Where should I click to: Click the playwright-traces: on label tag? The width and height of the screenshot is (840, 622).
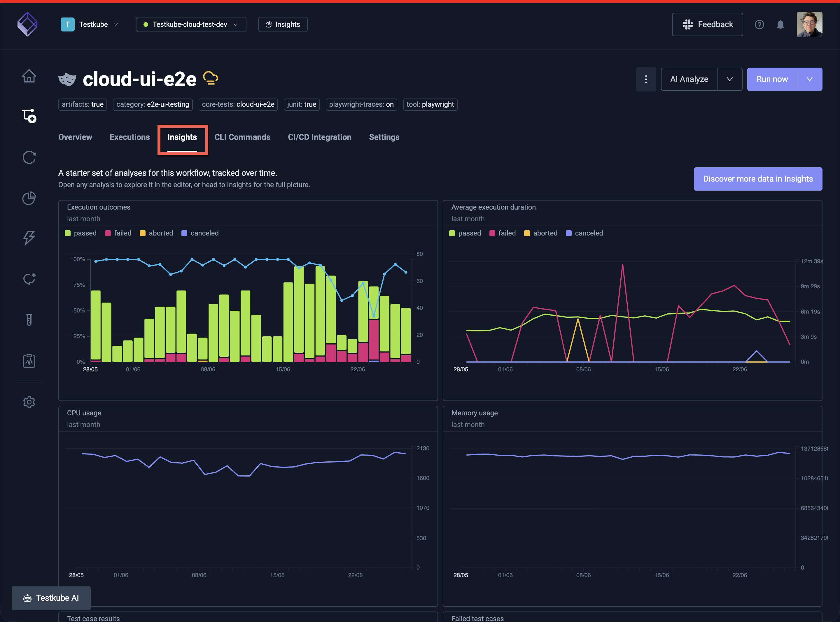pyautogui.click(x=361, y=104)
